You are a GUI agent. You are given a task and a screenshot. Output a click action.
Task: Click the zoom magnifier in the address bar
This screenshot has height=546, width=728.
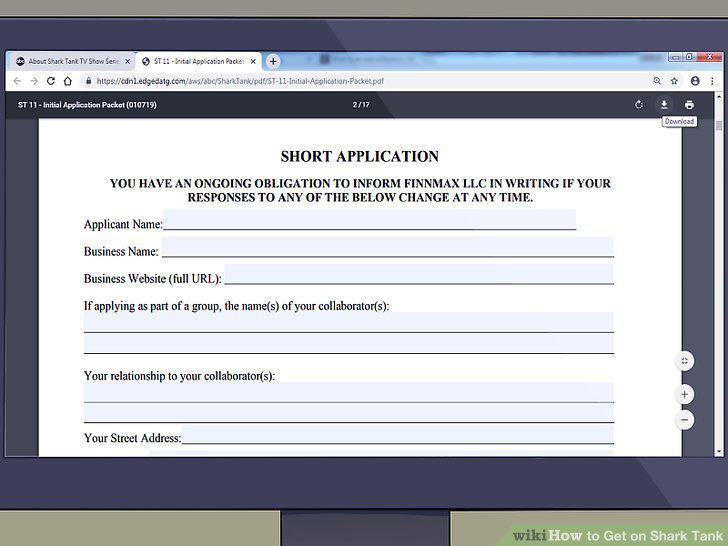pos(657,81)
